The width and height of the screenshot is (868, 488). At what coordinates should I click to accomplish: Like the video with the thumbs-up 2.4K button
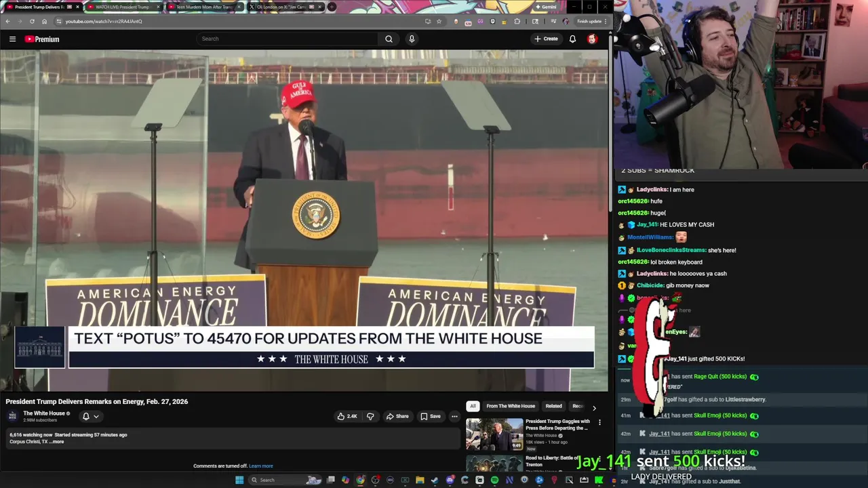click(x=347, y=416)
